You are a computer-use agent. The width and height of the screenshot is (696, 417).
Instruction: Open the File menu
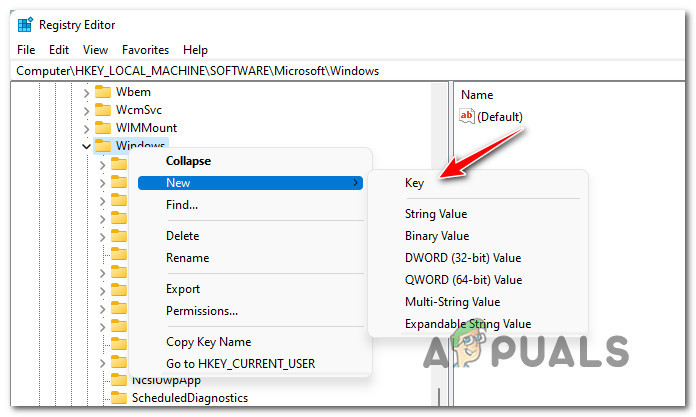(26, 50)
